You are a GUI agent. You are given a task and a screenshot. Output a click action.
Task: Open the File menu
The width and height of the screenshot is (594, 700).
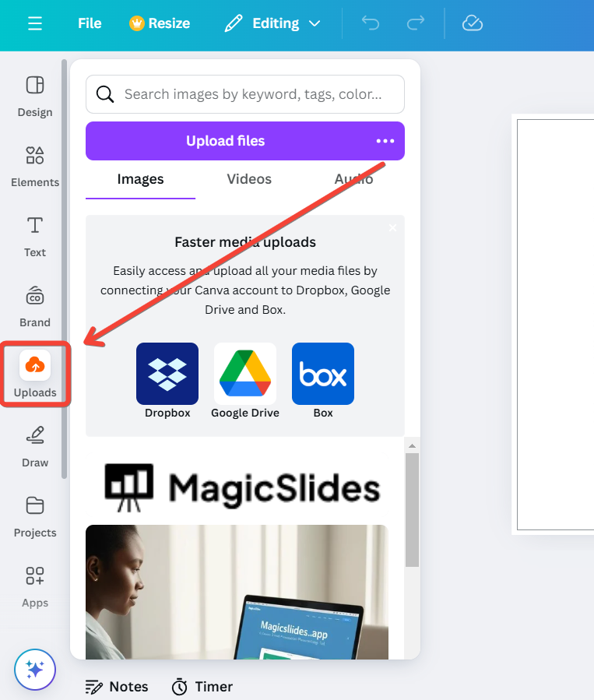pos(90,23)
